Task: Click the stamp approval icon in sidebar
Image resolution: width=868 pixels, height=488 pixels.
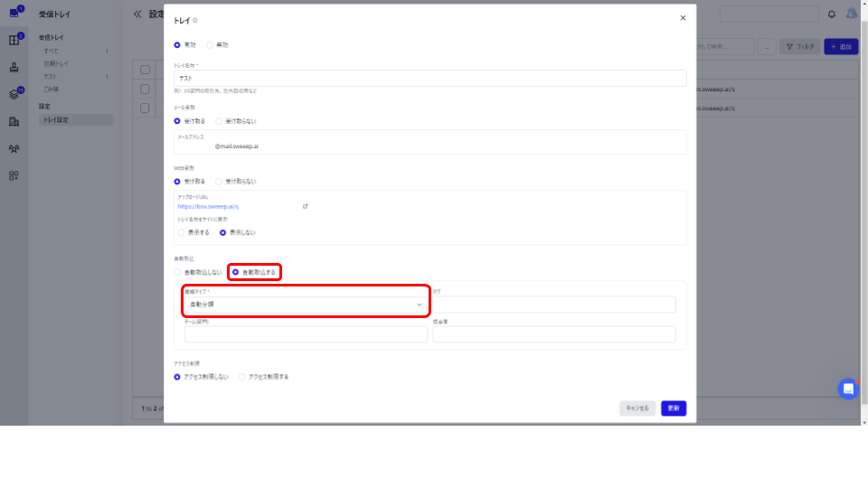Action: (x=14, y=68)
